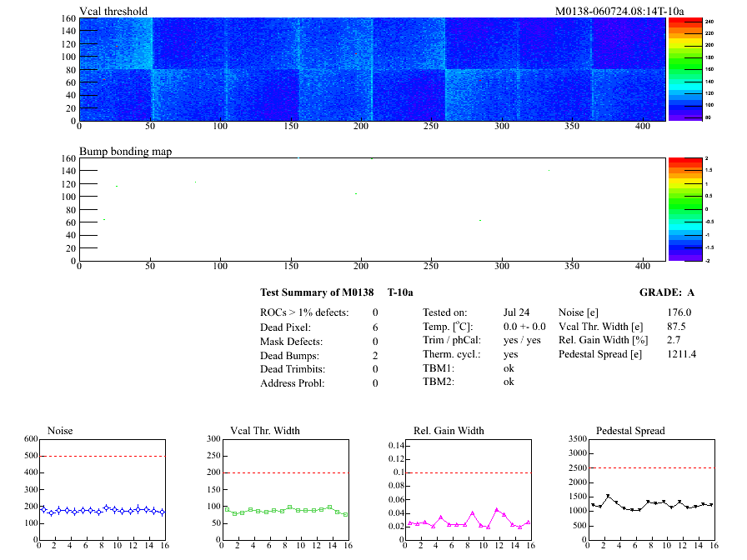Click the 'Dead Pixel:' label

click(x=285, y=327)
